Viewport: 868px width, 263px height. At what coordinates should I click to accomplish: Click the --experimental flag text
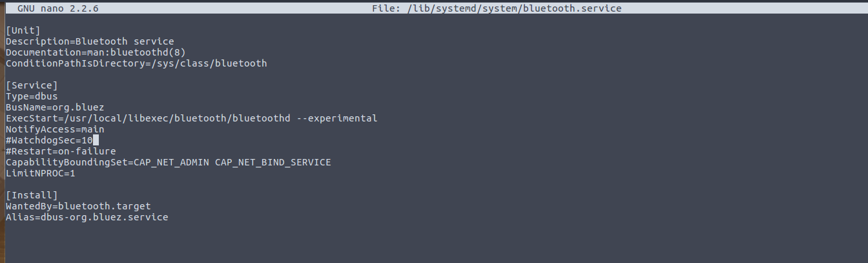(x=337, y=118)
